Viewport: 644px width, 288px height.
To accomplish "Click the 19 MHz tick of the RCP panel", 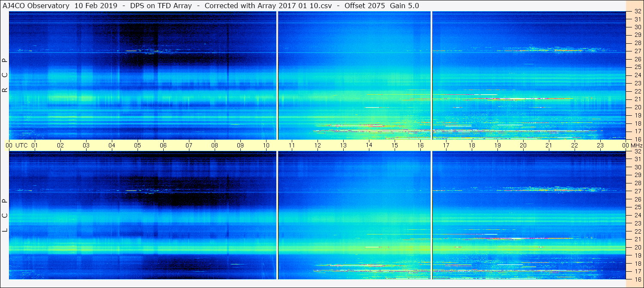I will coord(638,115).
